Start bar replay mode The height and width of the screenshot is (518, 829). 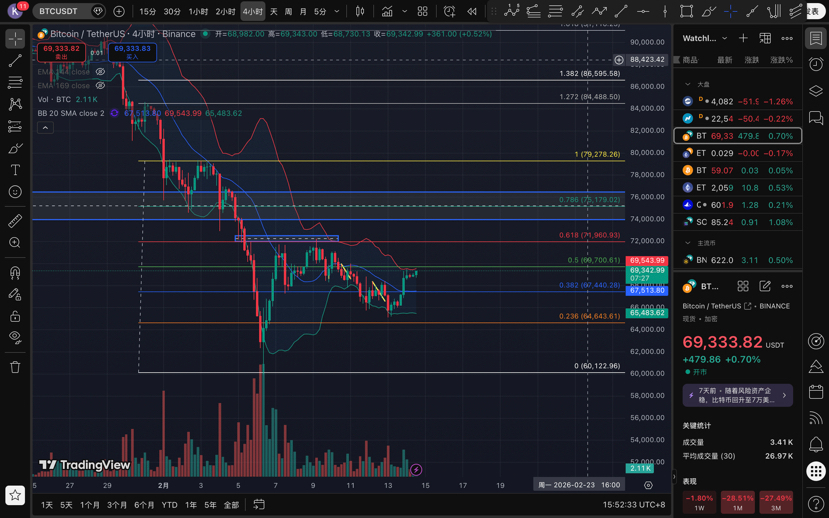pyautogui.click(x=472, y=11)
